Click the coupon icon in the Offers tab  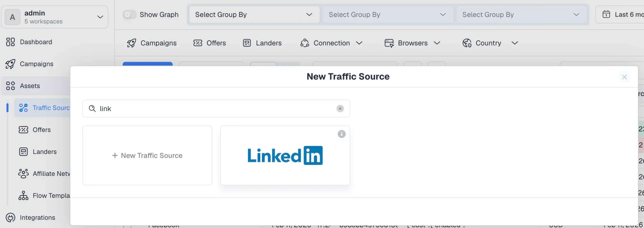point(198,43)
